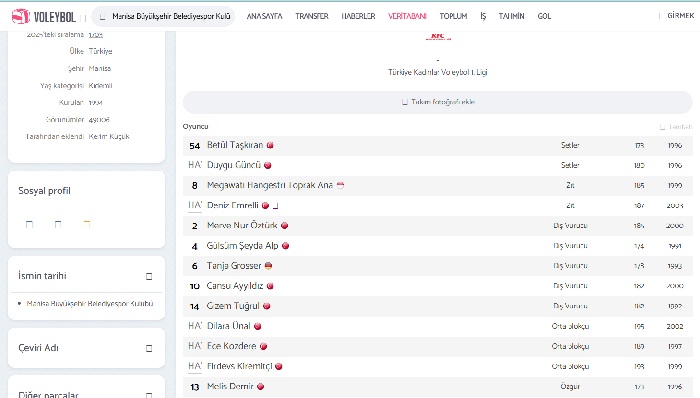
Task: Select Dış Vurucu position in Tanja Grosser row
Action: click(x=570, y=266)
